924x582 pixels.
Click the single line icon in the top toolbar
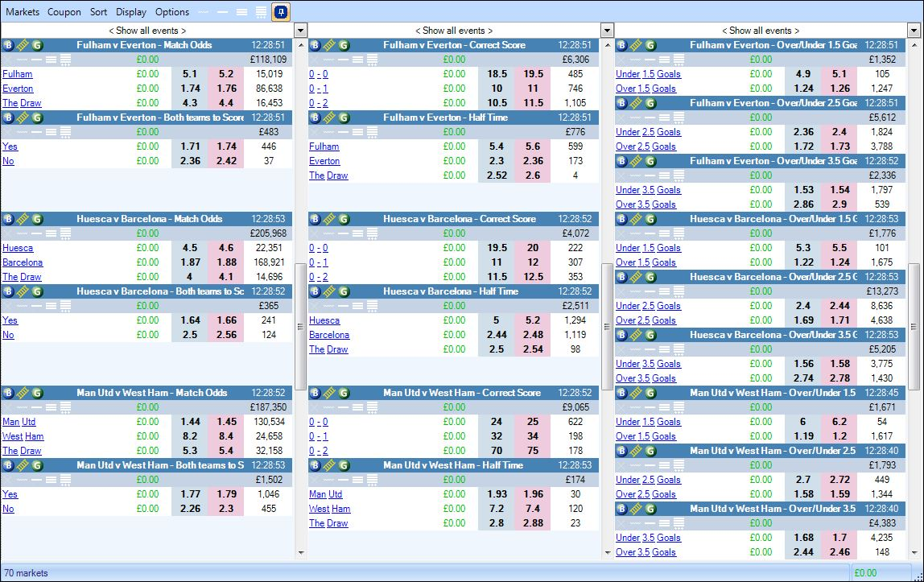coord(223,12)
